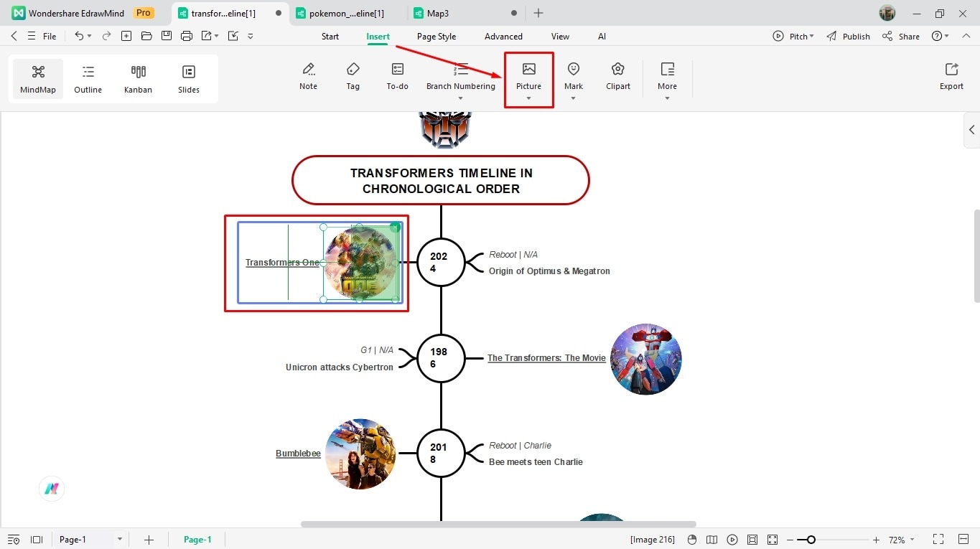The height and width of the screenshot is (549, 980).
Task: Undo the last action
Action: pyautogui.click(x=79, y=36)
